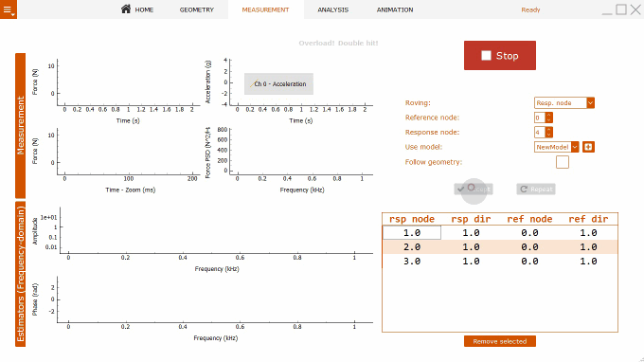
Task: Click the Repeat circular arrow icon
Action: (x=523, y=189)
